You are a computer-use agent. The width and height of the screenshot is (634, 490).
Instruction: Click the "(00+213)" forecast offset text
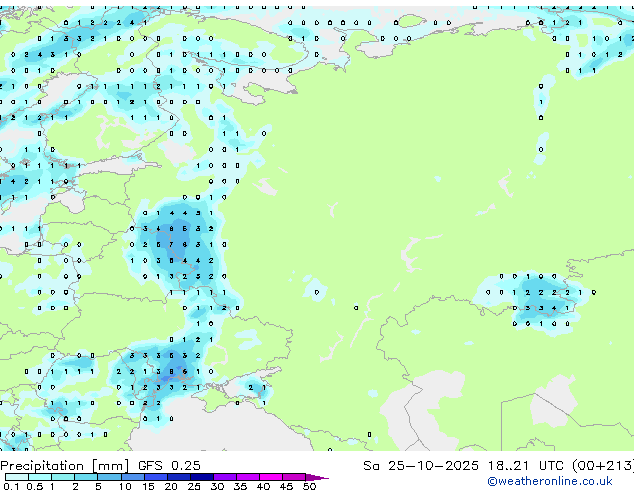(603, 466)
